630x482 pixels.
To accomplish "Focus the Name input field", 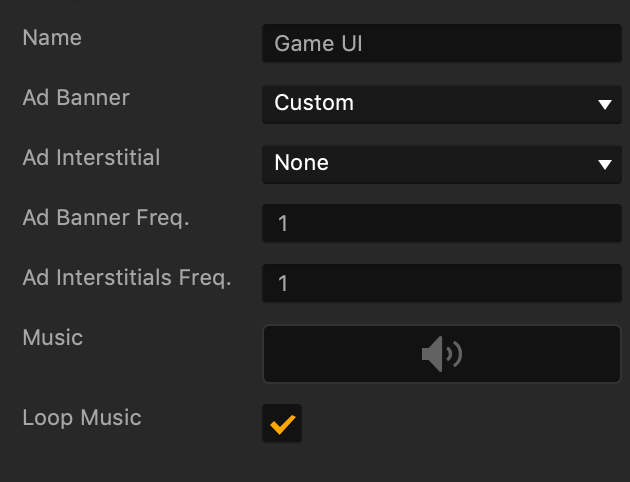I will click(441, 44).
